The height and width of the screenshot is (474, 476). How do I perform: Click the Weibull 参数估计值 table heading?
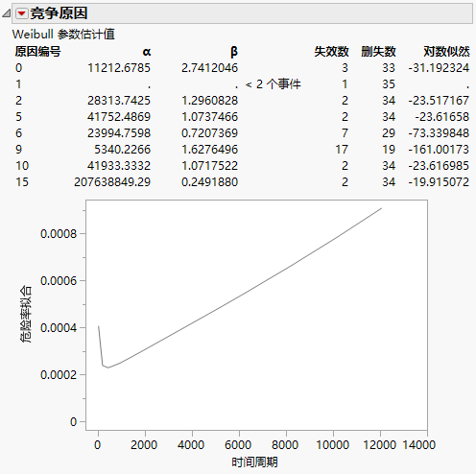(x=63, y=35)
